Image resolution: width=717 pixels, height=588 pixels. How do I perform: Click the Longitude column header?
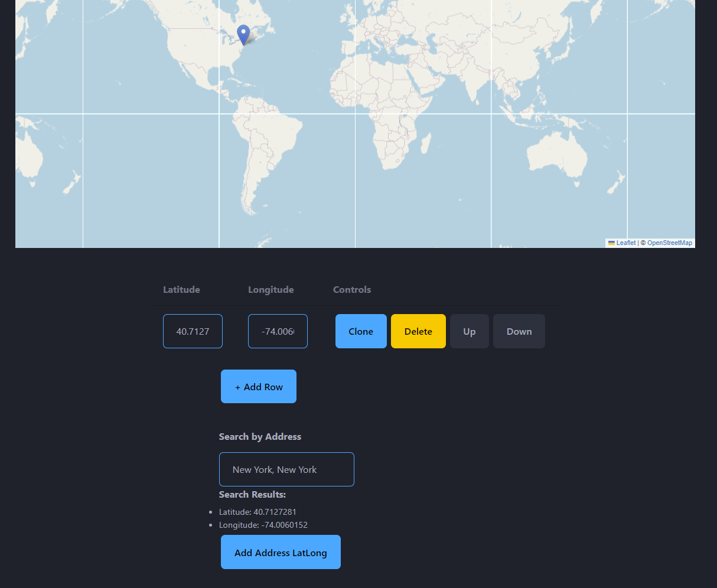click(270, 289)
